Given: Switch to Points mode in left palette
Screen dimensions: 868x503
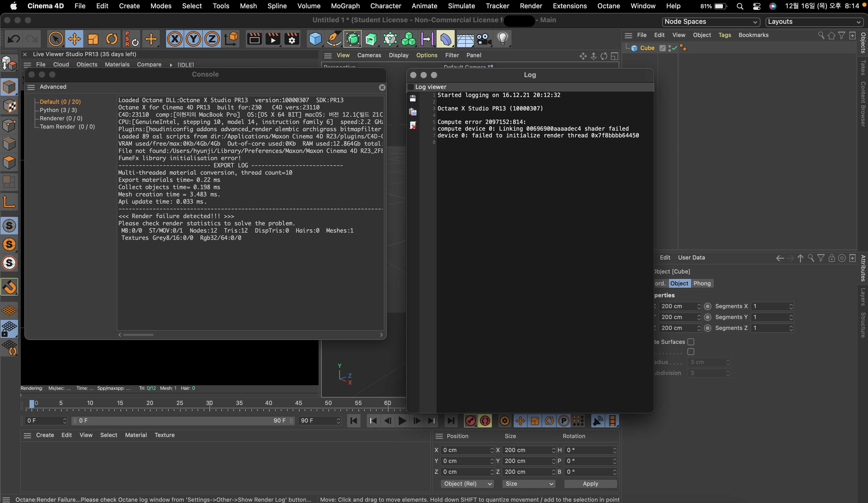Looking at the screenshot, I should pyautogui.click(x=9, y=125).
